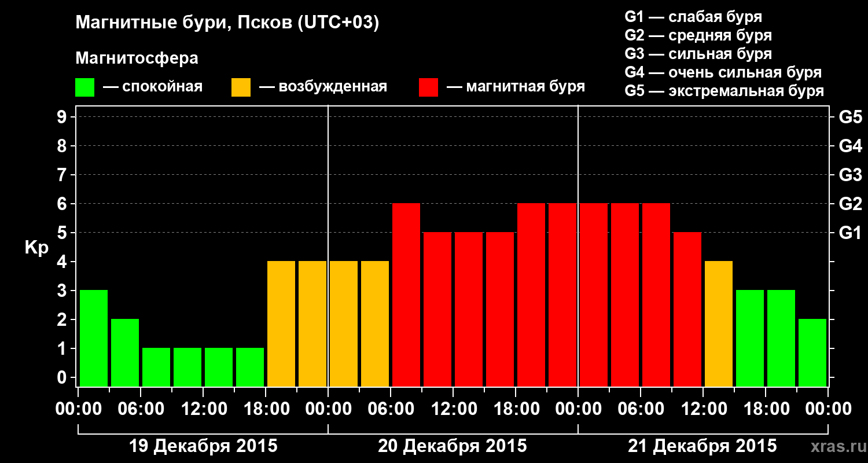The height and width of the screenshot is (463, 868).
Task: Select the 'G4 — очень сильная буря' legend line
Action: [723, 72]
